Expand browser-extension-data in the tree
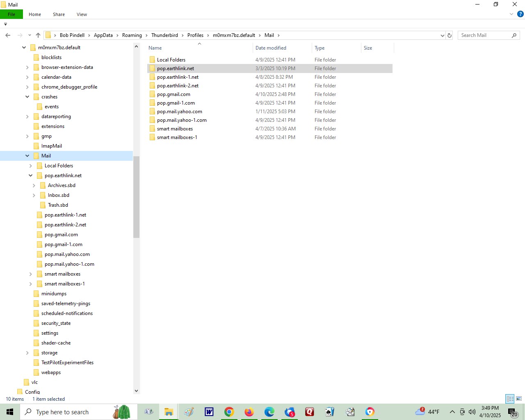 click(x=27, y=67)
